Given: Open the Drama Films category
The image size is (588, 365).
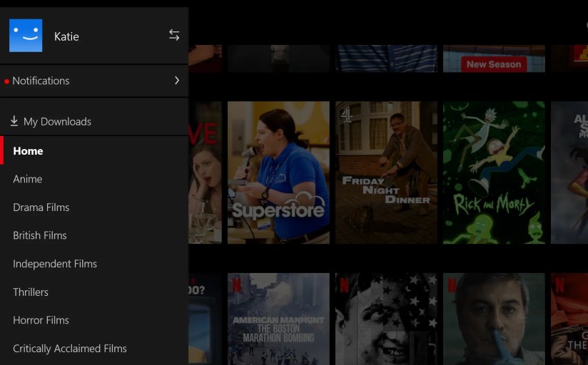Looking at the screenshot, I should pos(41,207).
